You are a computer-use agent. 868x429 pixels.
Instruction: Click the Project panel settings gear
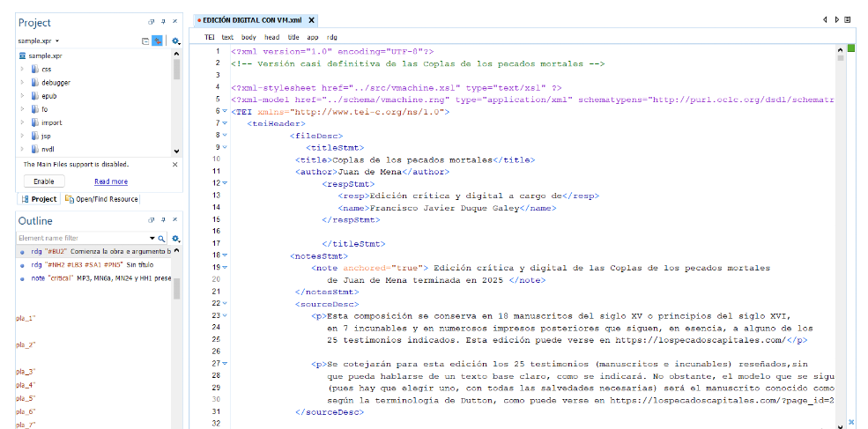point(175,41)
